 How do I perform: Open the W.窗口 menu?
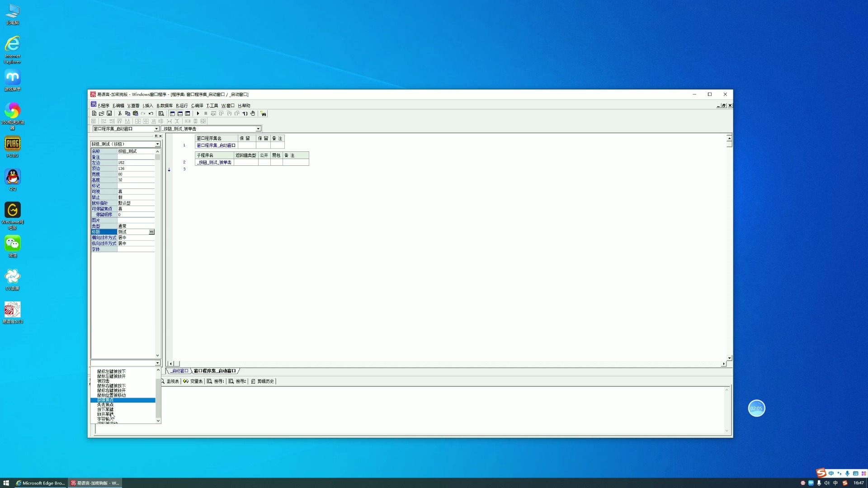[228, 105]
